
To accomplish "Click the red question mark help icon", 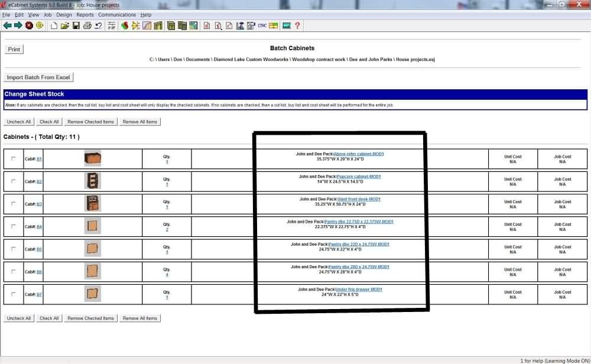I will click(297, 25).
